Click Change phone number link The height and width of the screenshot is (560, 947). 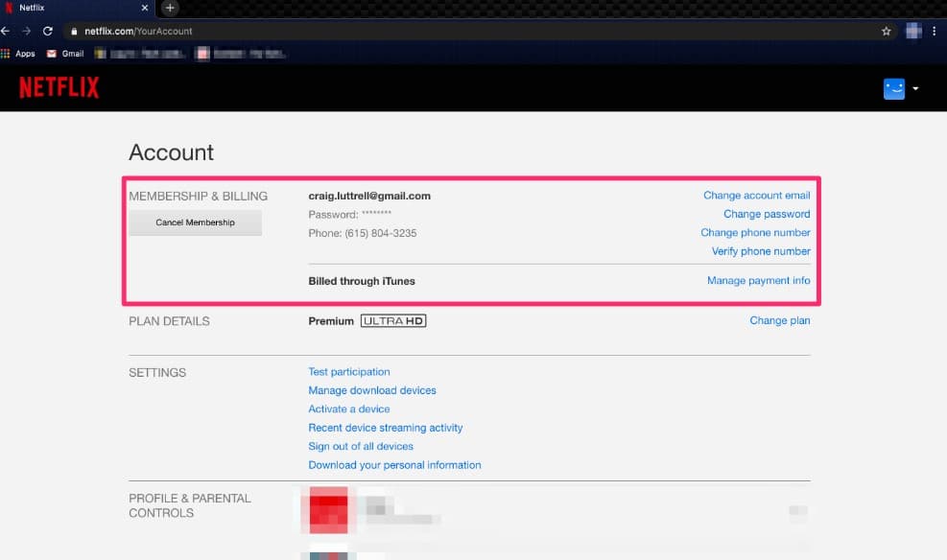pyautogui.click(x=755, y=233)
